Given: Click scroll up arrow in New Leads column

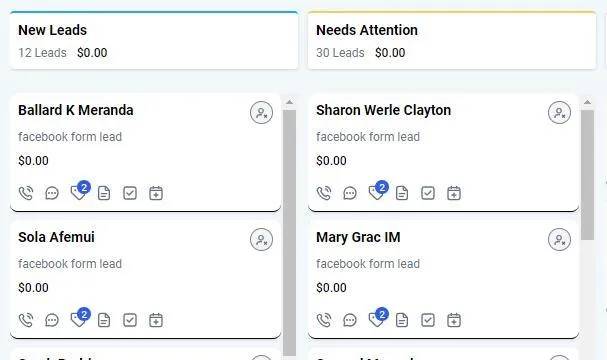Looking at the screenshot, I should click(289, 102).
